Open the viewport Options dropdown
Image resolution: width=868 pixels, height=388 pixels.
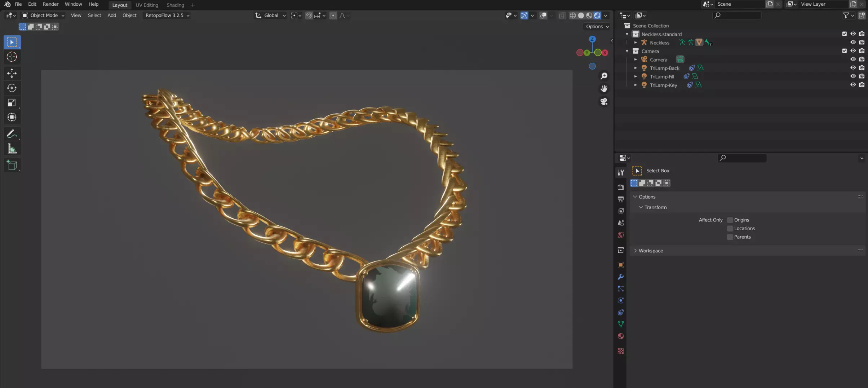(597, 27)
